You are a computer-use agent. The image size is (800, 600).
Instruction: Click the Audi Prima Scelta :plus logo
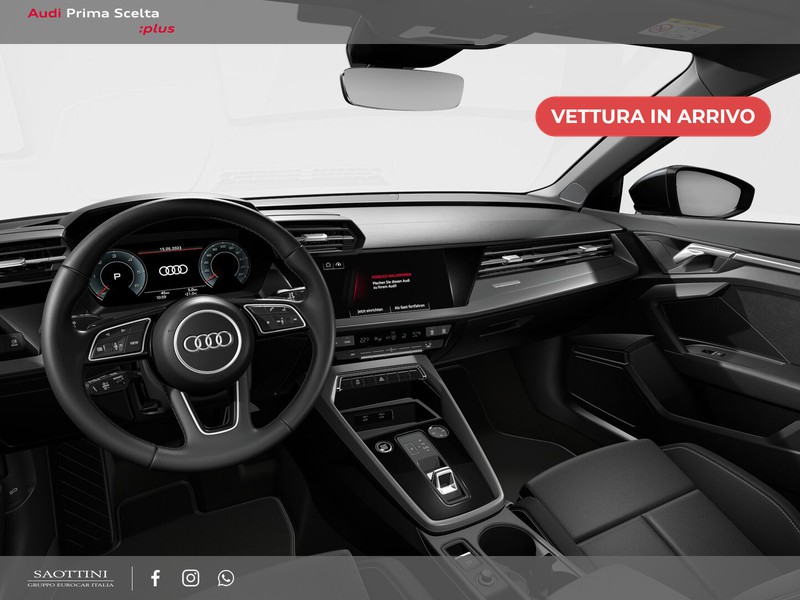[101, 20]
